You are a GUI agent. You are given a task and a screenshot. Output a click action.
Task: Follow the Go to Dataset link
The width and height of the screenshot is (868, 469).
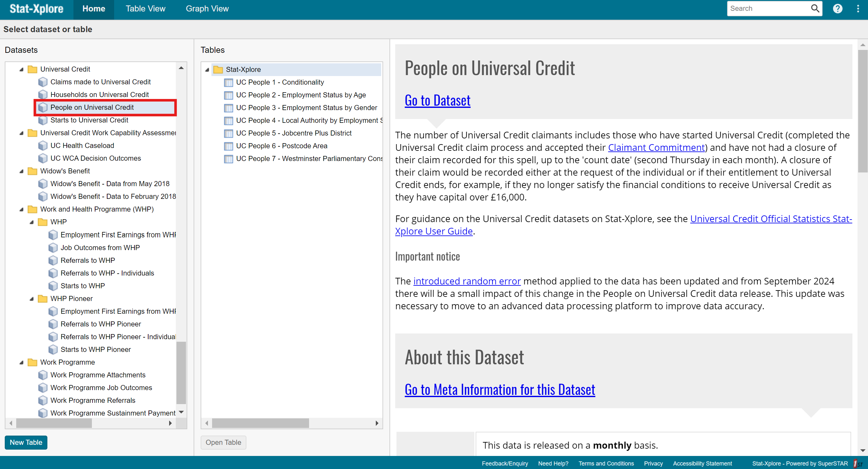437,101
